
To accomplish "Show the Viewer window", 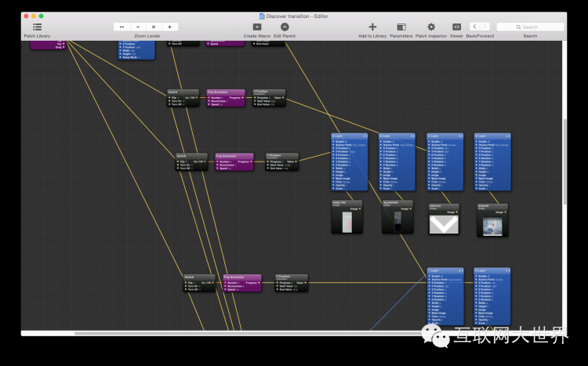I will click(456, 27).
